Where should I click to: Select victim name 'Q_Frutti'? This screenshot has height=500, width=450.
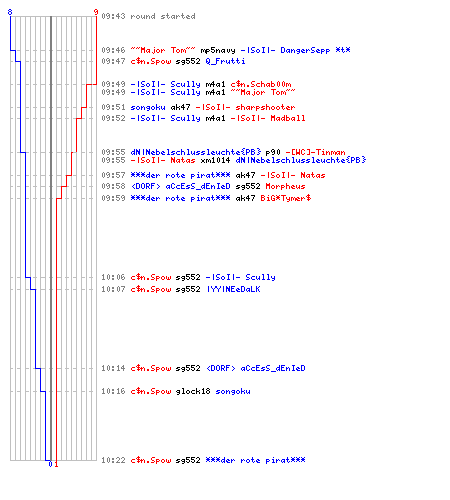pyautogui.click(x=225, y=61)
